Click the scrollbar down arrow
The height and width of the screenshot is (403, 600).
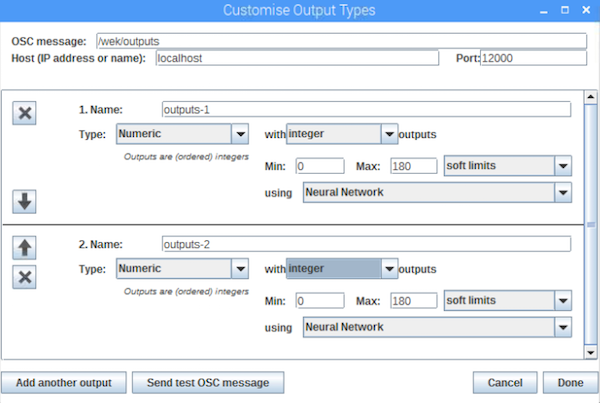pyautogui.click(x=590, y=352)
